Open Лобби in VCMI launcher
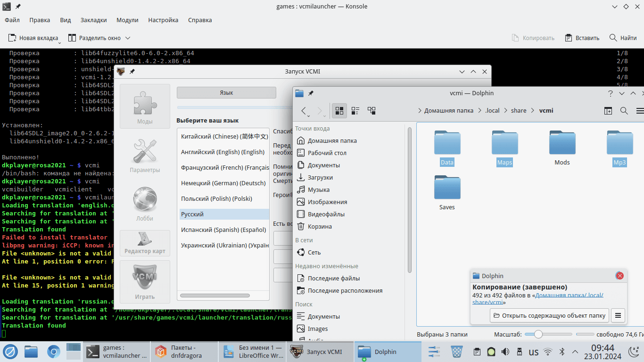Screen dimensions: 644x362 coord(145,204)
